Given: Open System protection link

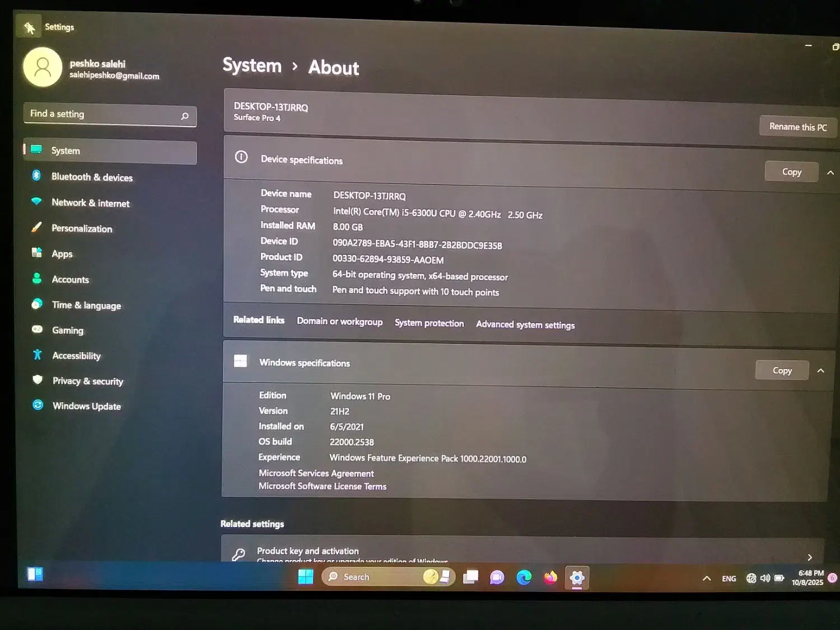Looking at the screenshot, I should (x=430, y=323).
